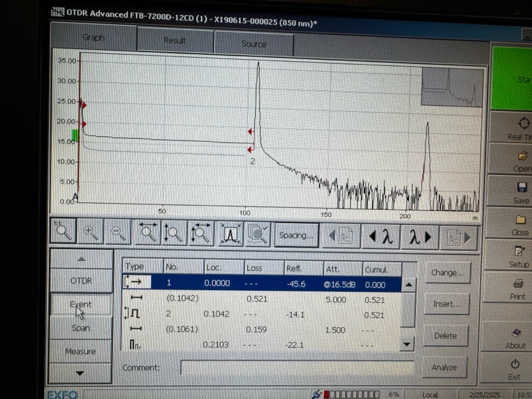Click the event 2 marker on trace
The image size is (532, 399).
tap(253, 161)
